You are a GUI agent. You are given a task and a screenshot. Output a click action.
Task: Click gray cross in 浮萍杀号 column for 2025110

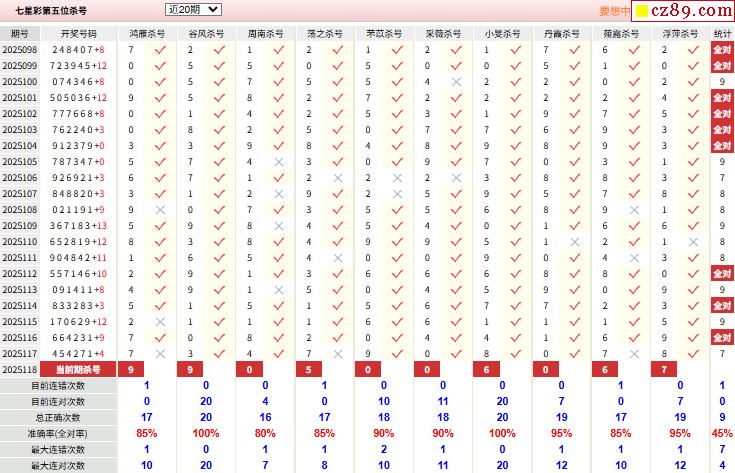[x=693, y=242]
